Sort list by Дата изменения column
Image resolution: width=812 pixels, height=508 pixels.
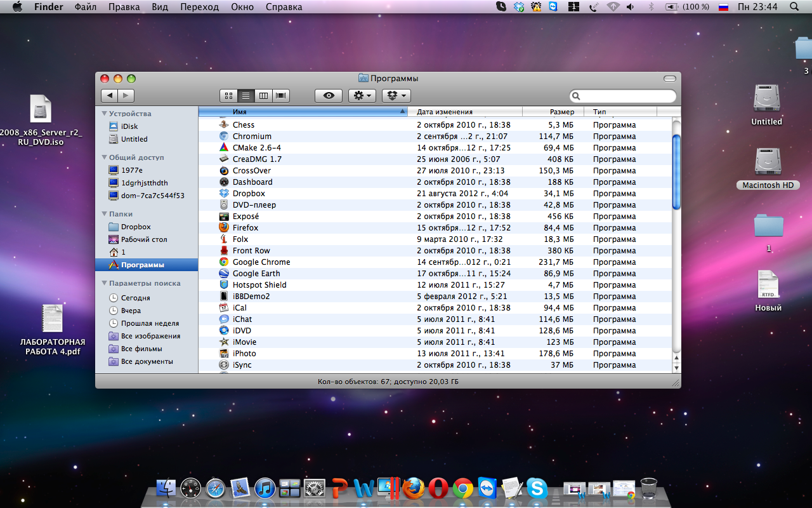[465, 112]
